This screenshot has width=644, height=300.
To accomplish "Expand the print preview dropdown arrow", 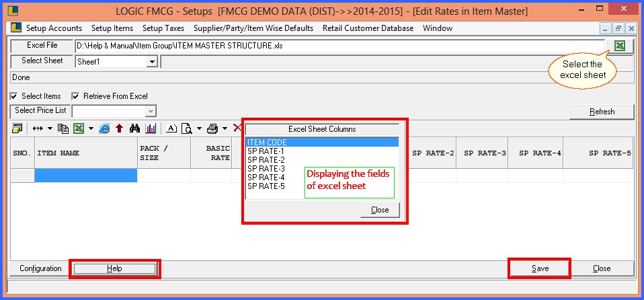I will (199, 128).
